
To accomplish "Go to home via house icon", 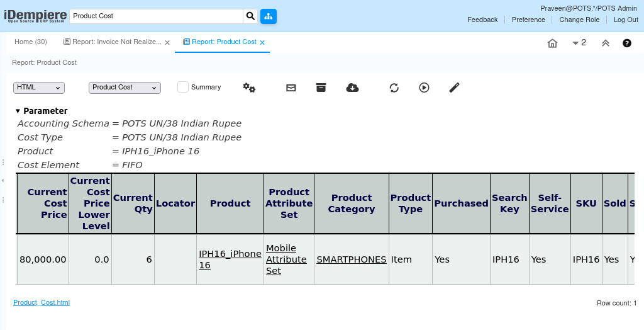I will click(x=552, y=43).
